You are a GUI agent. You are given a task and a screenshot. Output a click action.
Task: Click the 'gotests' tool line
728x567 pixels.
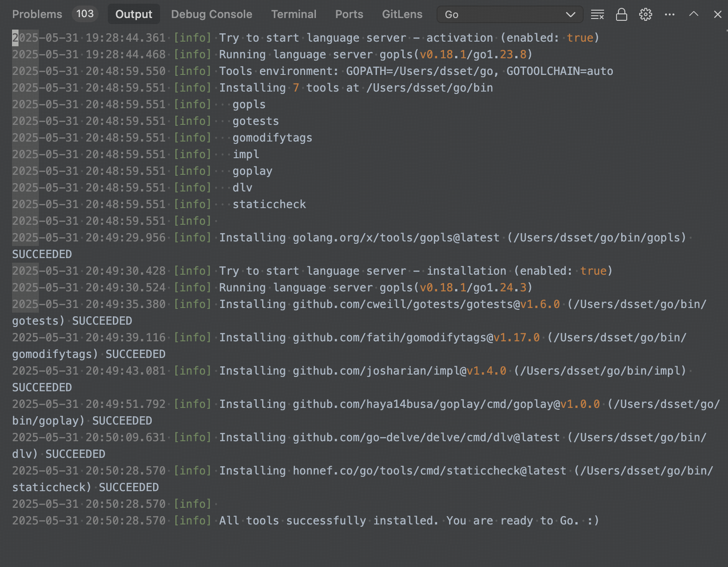[255, 121]
